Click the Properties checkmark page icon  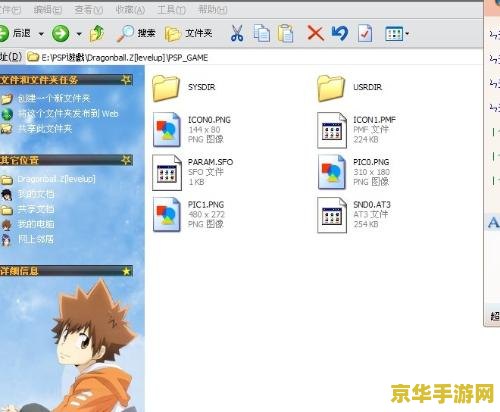pos(365,33)
